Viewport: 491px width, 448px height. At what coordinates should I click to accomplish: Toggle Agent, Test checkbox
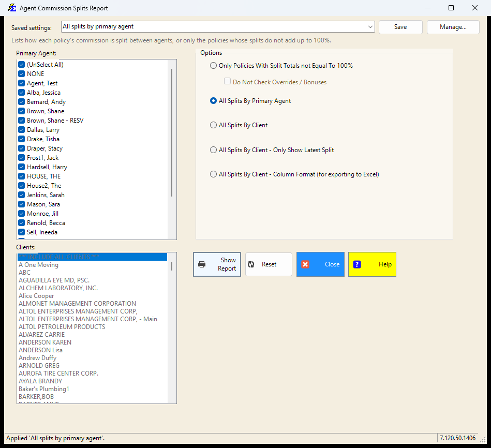click(21, 83)
